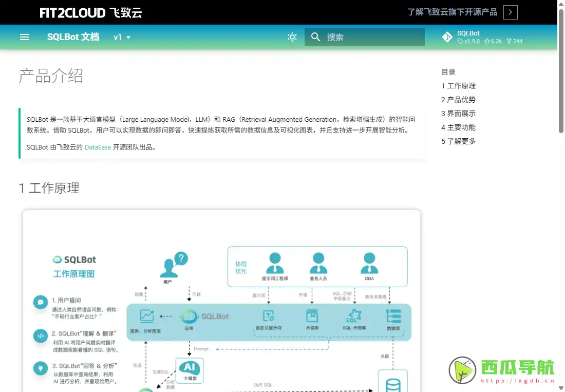Click the 自定义提示词 icon
Screen dimensions: 565x392
[269, 316]
